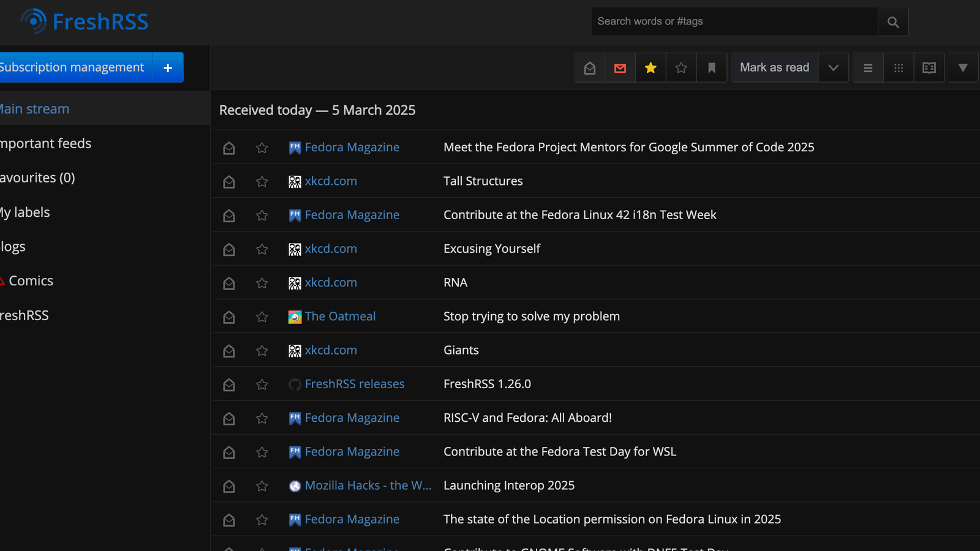Open Mozilla Hacks feed link
Screen dimensions: 980x551
360,485
